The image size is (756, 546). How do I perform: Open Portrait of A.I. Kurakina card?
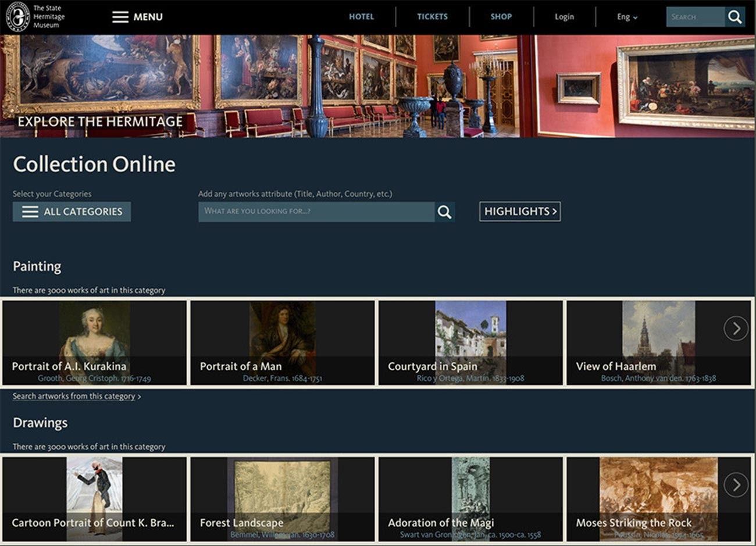tap(94, 342)
